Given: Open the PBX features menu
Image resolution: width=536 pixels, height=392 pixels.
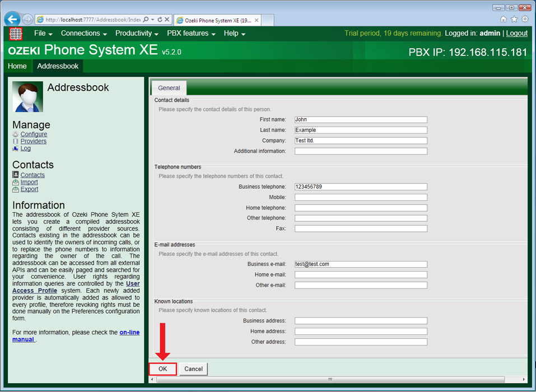Looking at the screenshot, I should [x=191, y=34].
